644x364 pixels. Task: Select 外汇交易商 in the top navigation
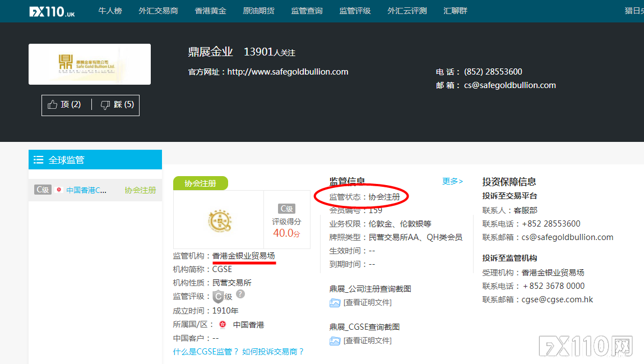coord(158,10)
